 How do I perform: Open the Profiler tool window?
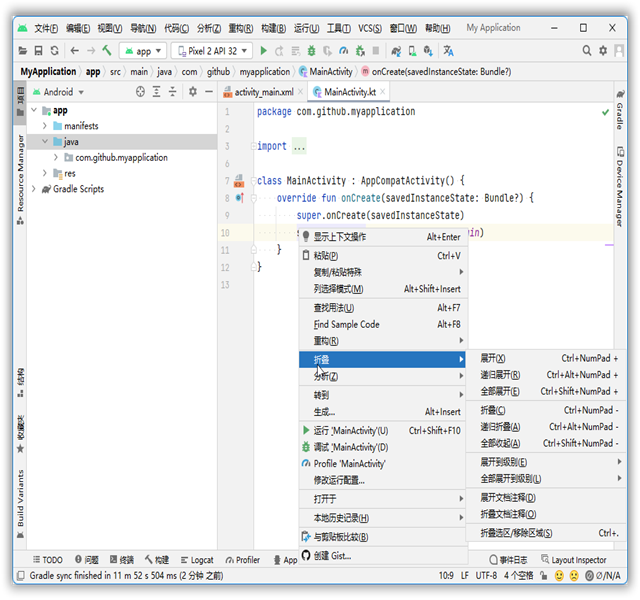coord(242,560)
